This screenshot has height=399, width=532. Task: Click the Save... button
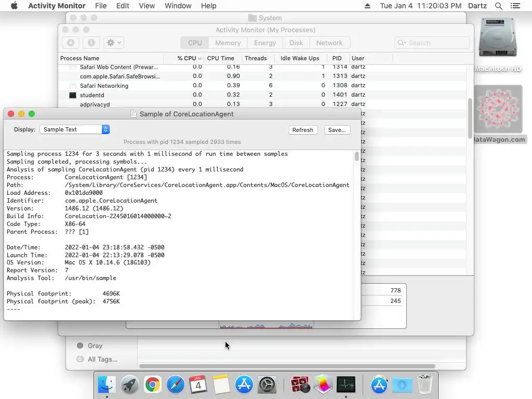coord(337,130)
